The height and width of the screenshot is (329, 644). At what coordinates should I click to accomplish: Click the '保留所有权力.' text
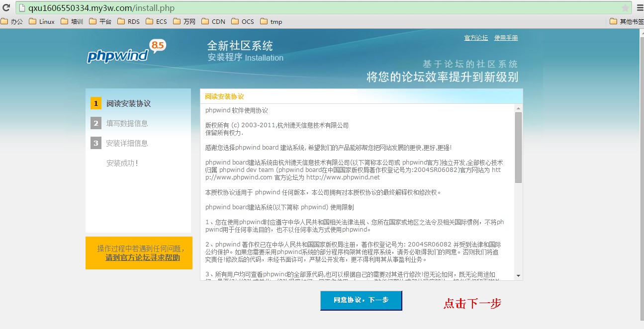tap(224, 133)
